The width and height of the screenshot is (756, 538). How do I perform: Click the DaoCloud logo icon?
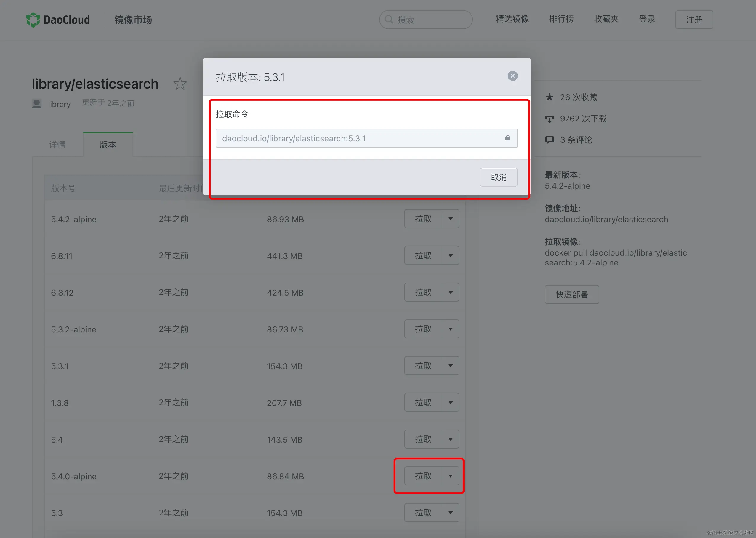pyautogui.click(x=33, y=20)
